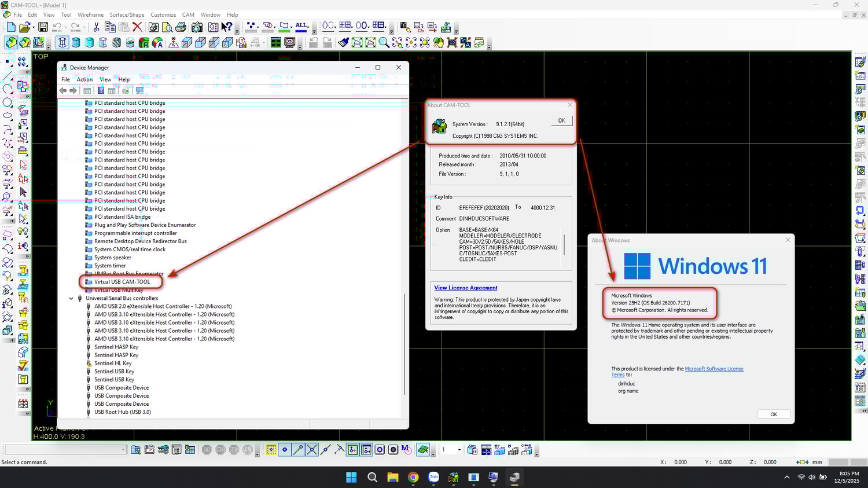Click the Back arrow in Device Manager toolbar
This screenshot has width=868, height=488.
(x=62, y=91)
